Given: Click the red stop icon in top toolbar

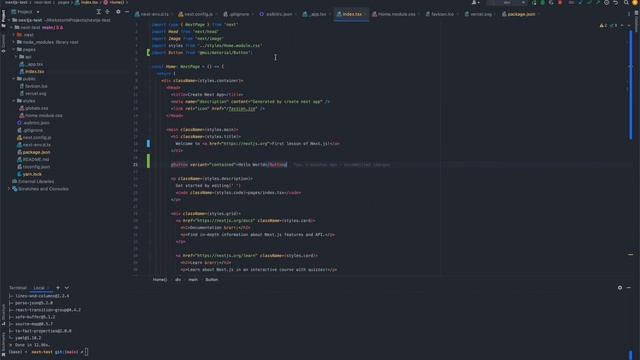Looking at the screenshot, I should point(560,2).
